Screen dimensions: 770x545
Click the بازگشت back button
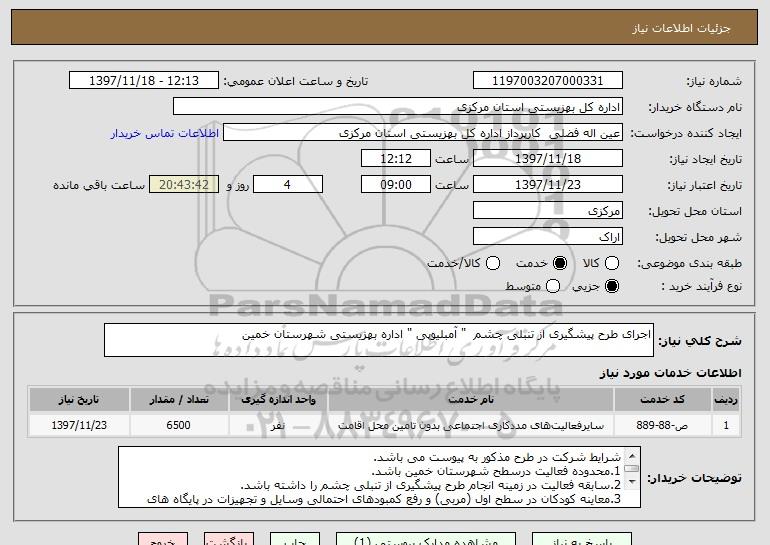click(x=229, y=539)
